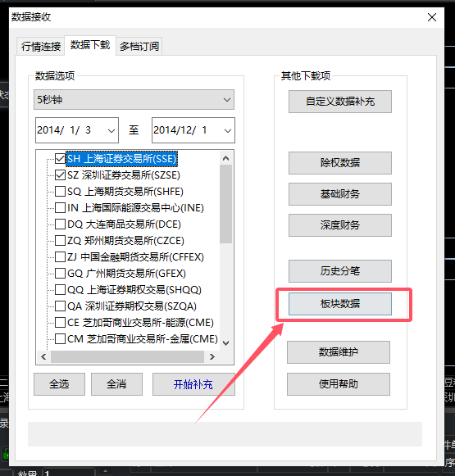The height and width of the screenshot is (476, 455).
Task: Click the list's scroll left arrow
Action: click(x=43, y=356)
